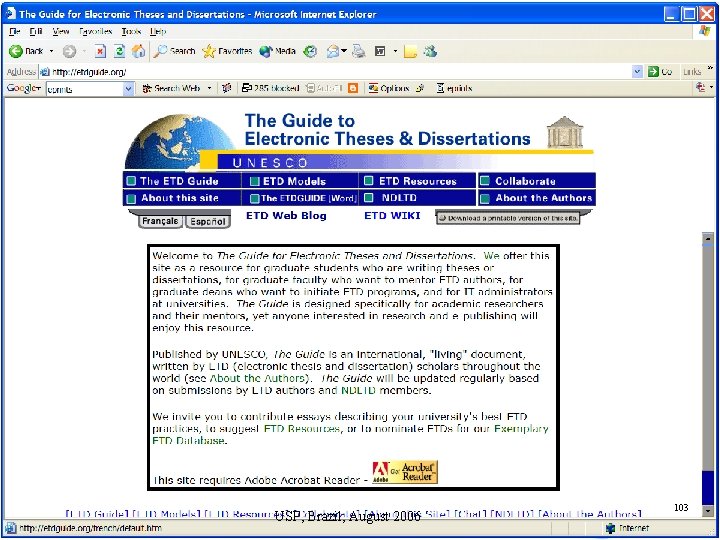The width and height of the screenshot is (720, 540).
Task: Click the AutoFill button on Google toolbar
Action: (x=325, y=88)
